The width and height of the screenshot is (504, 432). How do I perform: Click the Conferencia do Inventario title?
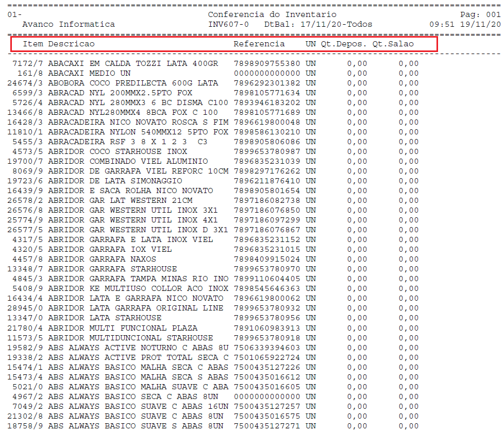[272, 15]
